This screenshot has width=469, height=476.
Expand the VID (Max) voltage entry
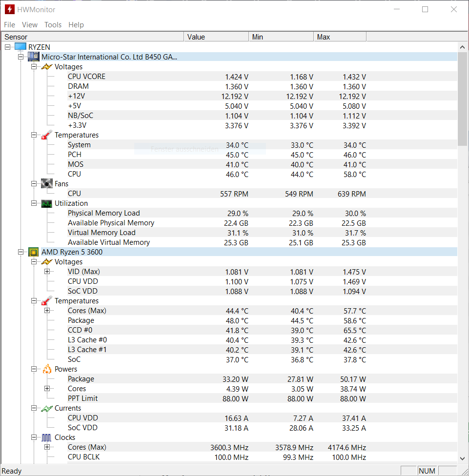pos(47,271)
